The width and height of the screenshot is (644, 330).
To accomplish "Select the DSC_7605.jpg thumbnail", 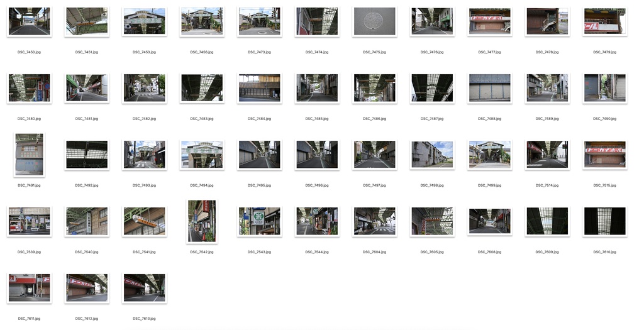I will coord(431,221).
